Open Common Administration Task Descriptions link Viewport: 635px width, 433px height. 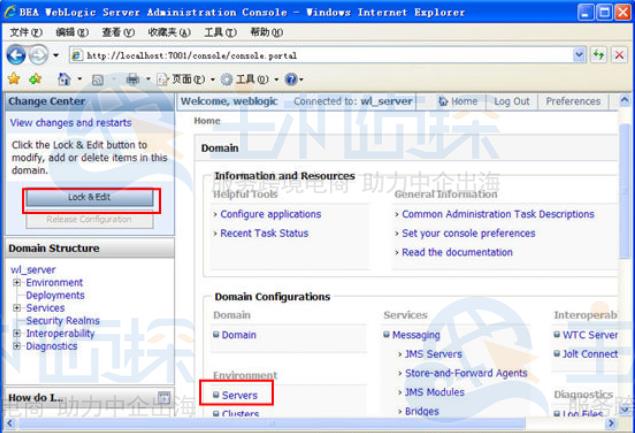click(498, 214)
